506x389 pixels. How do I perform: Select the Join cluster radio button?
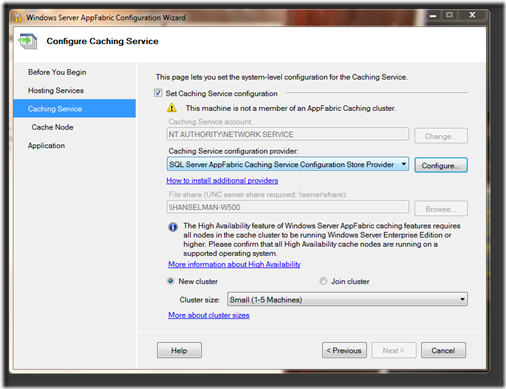coord(323,281)
